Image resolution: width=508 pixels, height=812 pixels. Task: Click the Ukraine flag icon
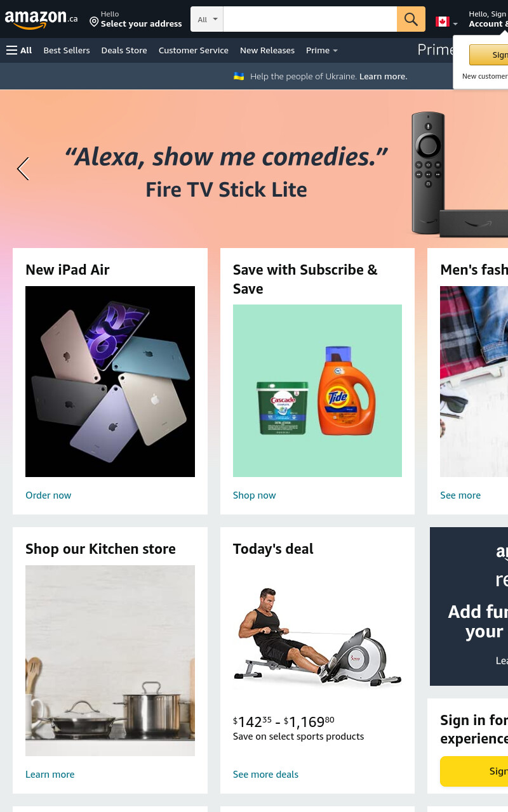click(239, 76)
